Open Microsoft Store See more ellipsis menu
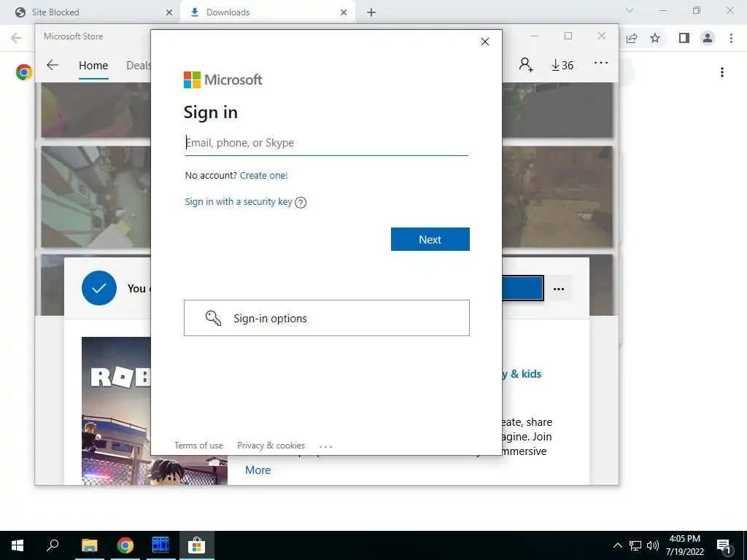The height and width of the screenshot is (560, 747). (601, 63)
